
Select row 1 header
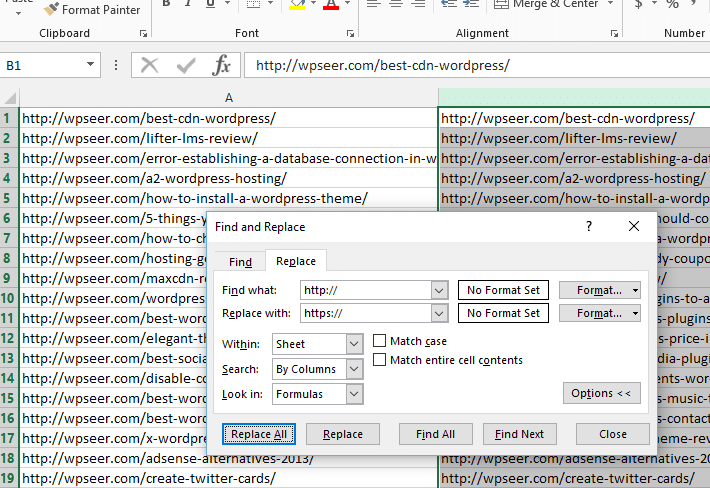pyautogui.click(x=9, y=119)
